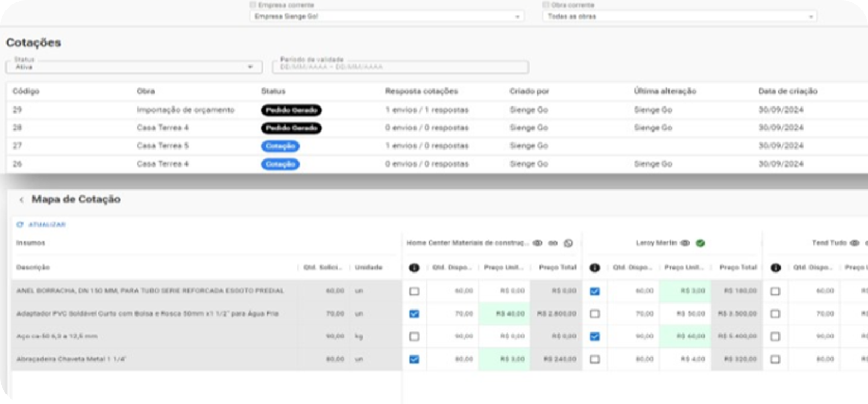Image resolution: width=868 pixels, height=404 pixels.
Task: Click '1 envios / 1 respostas' cell
Action: 427,110
